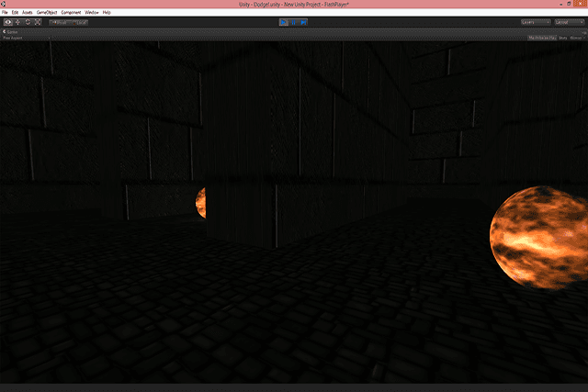Select the Move tool
588x392 pixels.
17,21
